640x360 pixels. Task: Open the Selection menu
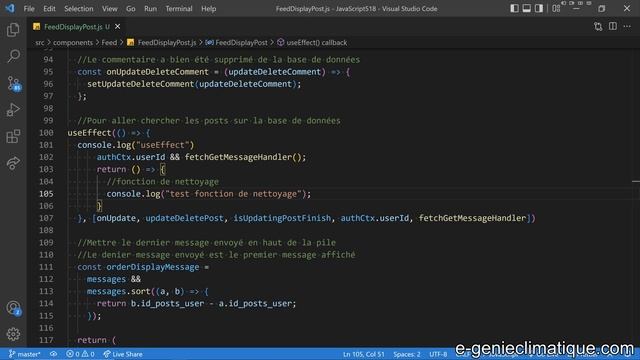pos(79,9)
